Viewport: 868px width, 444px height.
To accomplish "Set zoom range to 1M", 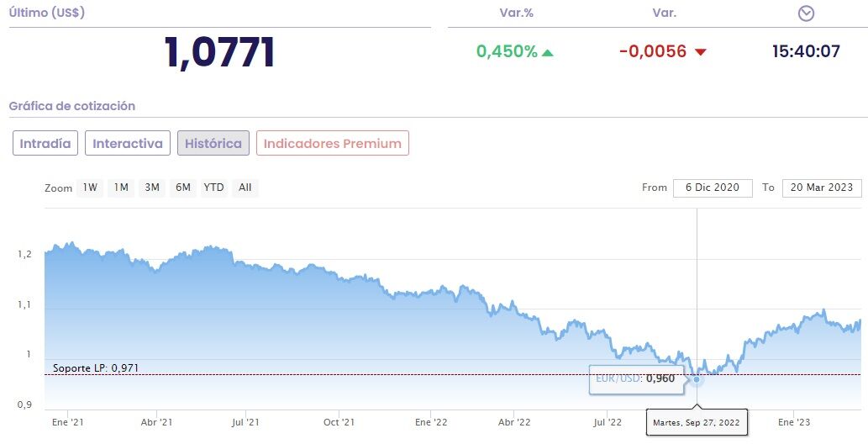I will click(x=121, y=188).
